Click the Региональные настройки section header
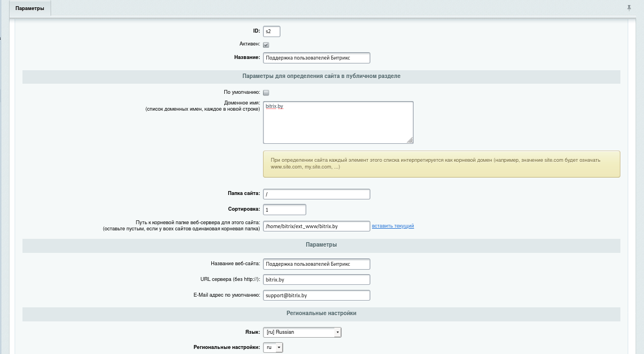Image resolution: width=644 pixels, height=354 pixels. (x=321, y=314)
